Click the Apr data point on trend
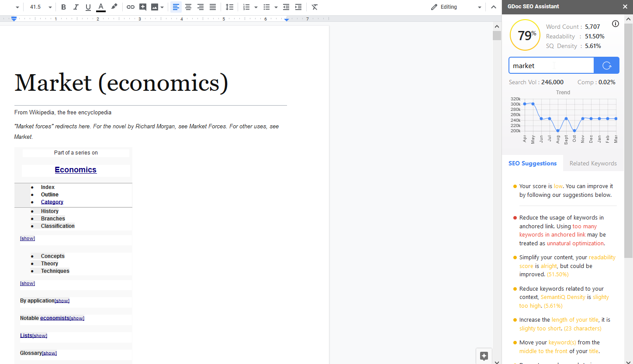 click(524, 104)
